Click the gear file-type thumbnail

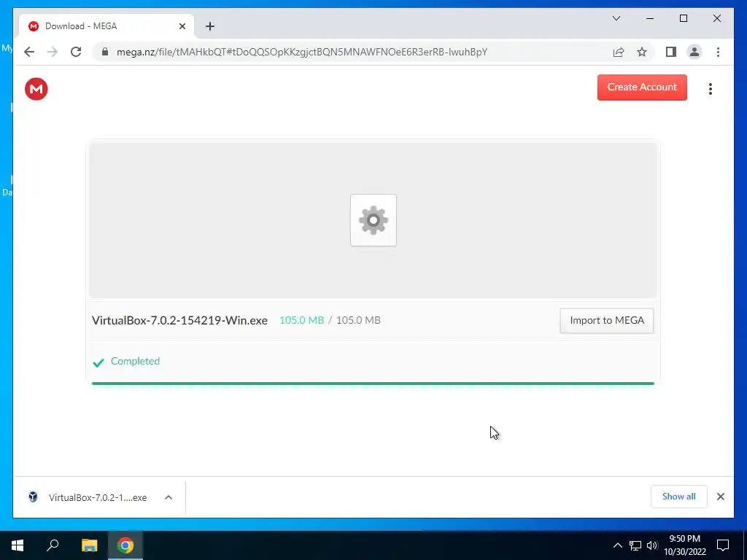point(373,220)
